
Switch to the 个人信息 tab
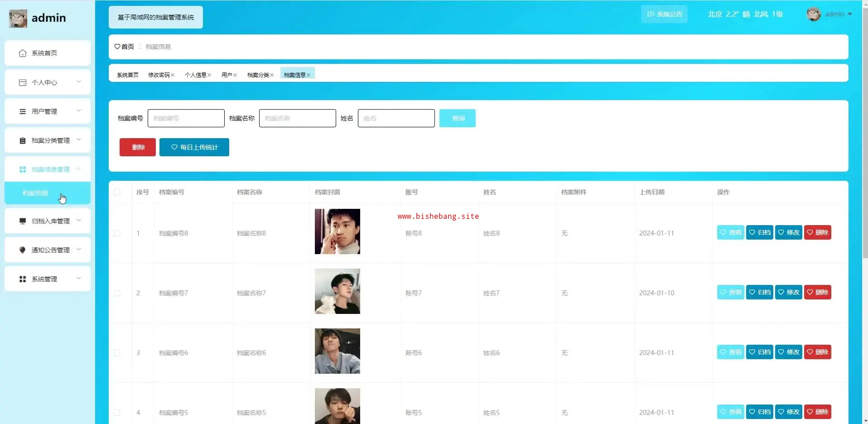(196, 75)
